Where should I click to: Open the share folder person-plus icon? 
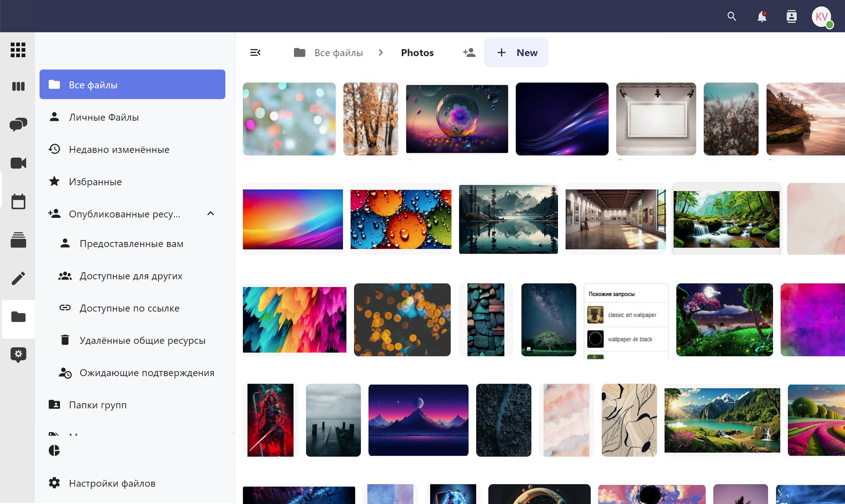[x=469, y=53]
